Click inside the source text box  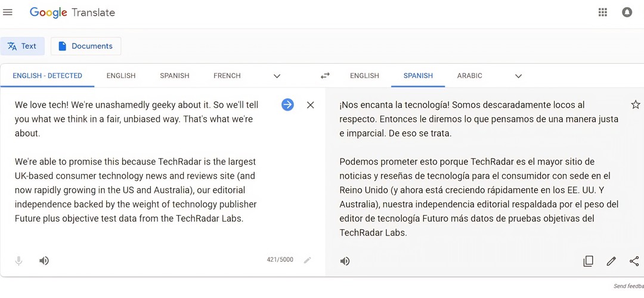[137, 179]
